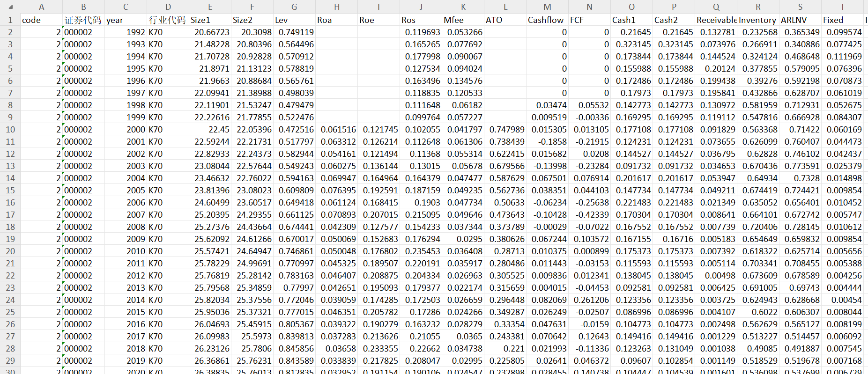Click the "FCF" header cell
Viewport: 868px width, 374px height.
590,20
